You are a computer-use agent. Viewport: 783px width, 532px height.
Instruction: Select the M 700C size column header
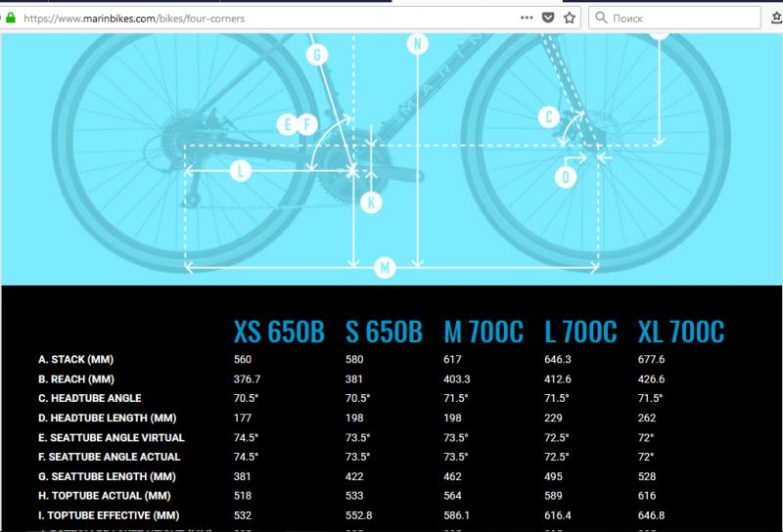tap(484, 332)
